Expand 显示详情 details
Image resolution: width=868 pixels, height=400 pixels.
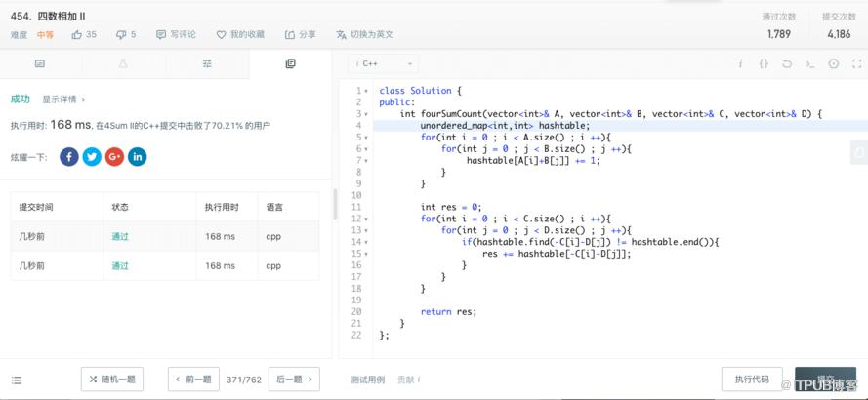click(x=63, y=100)
